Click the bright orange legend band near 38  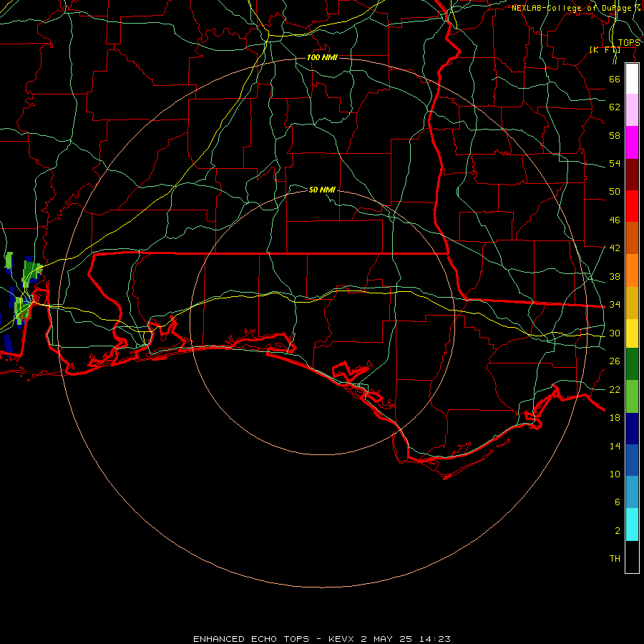pos(632,270)
